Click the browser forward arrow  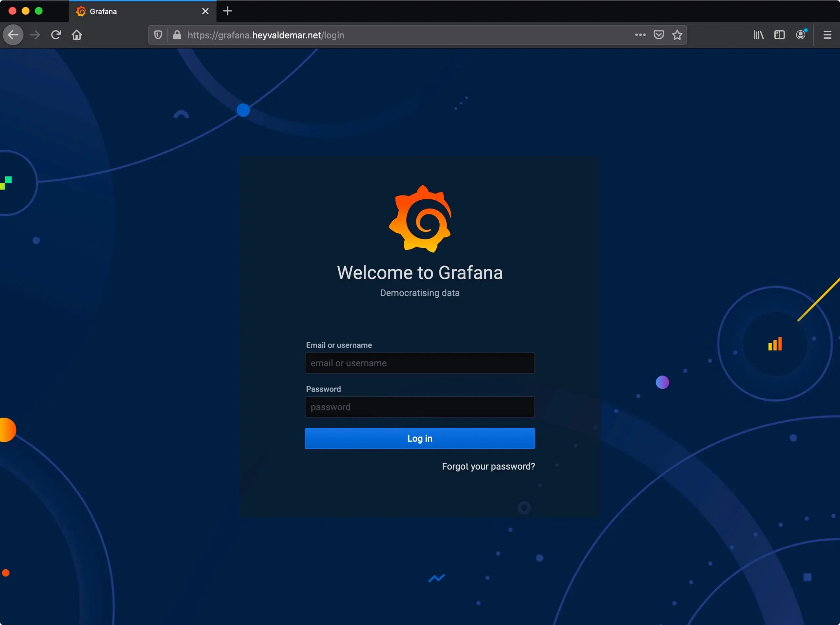[35, 35]
